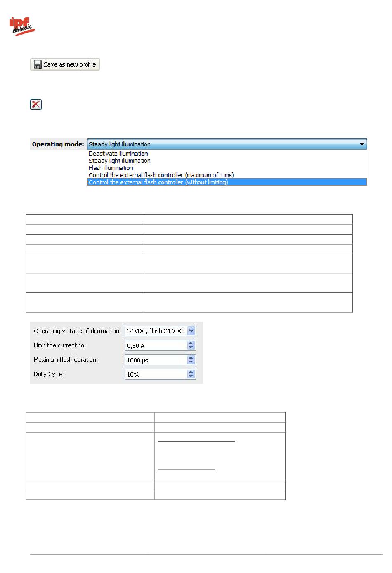The image size is (392, 573).
Task: Select Steady light illumination in dropdown list
Action: 227,161
